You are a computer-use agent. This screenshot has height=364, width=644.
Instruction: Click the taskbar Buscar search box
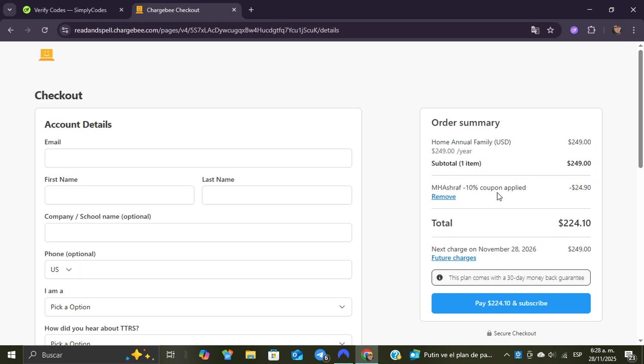[x=91, y=355]
